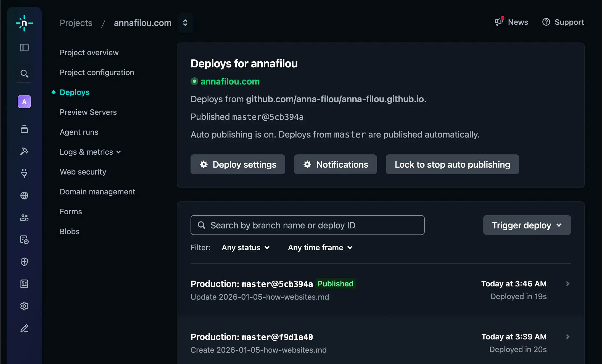Open the Any time frame filter
This screenshot has height=364, width=602.
(320, 247)
